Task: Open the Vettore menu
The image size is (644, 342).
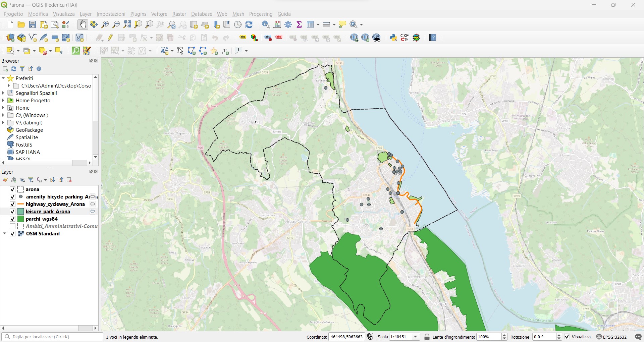Action: click(159, 14)
